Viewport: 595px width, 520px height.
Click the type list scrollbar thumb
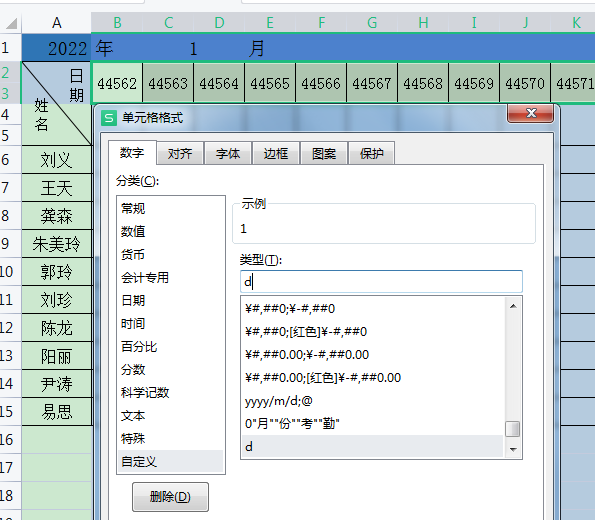coord(513,429)
